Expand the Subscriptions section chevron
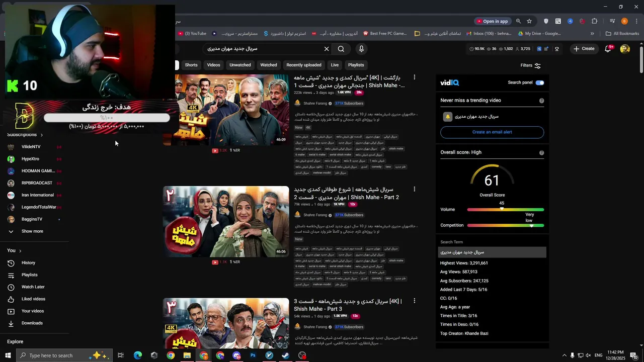This screenshot has height=362, width=644. tap(41, 135)
